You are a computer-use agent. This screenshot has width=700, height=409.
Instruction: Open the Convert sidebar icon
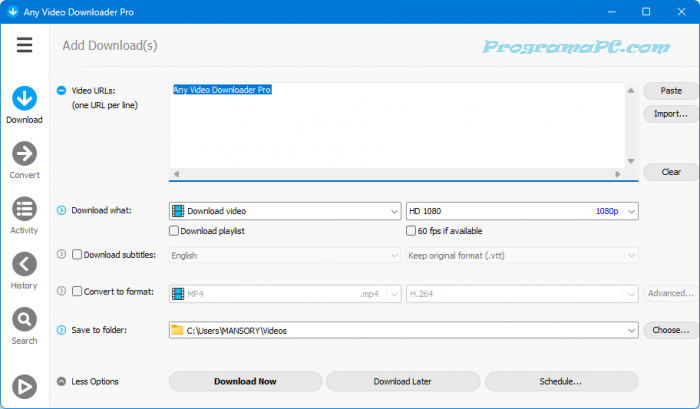click(24, 153)
